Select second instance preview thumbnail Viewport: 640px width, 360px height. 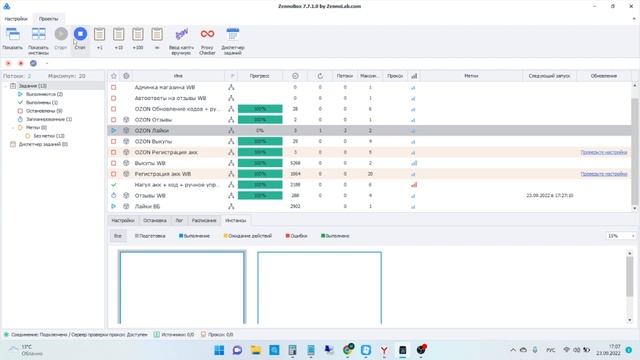coord(320,288)
